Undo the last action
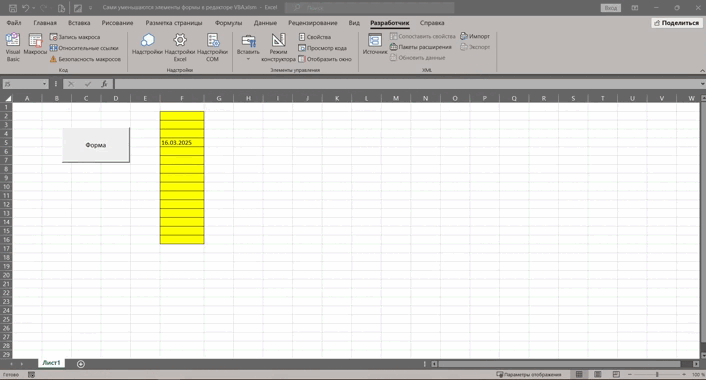The image size is (706, 380). coord(25,8)
